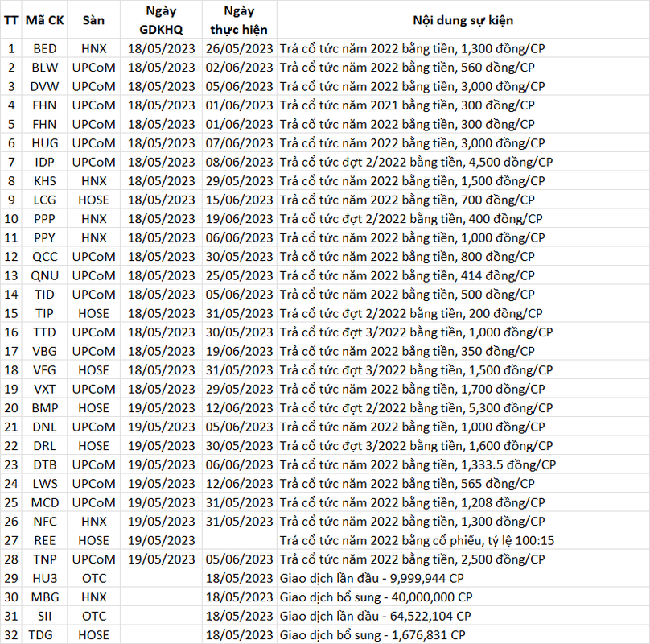Select the HU3 stock code cell
Viewport: 650px width, 644px height.
(44, 578)
